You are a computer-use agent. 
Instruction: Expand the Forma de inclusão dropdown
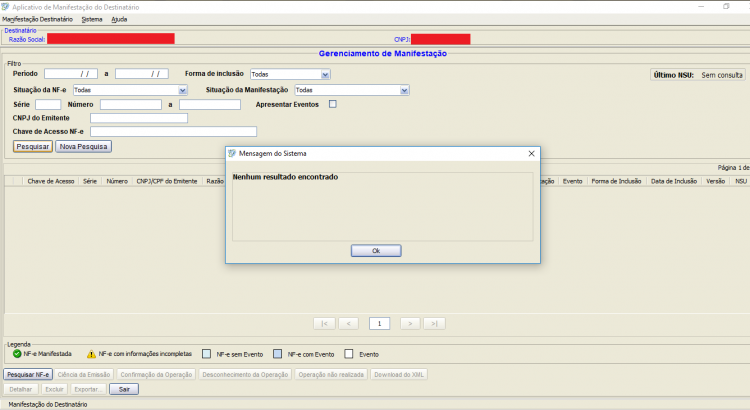coord(325,74)
